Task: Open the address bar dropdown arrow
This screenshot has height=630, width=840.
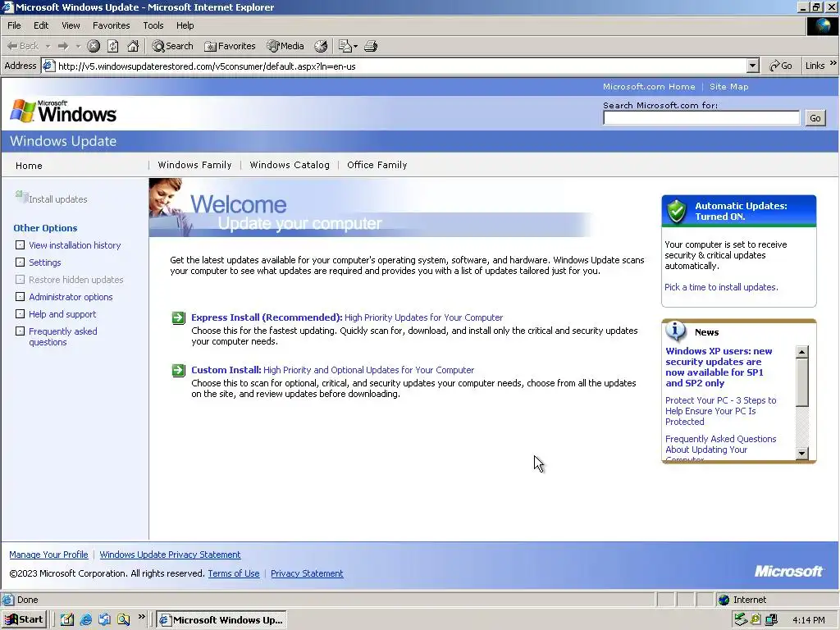Action: pos(753,66)
